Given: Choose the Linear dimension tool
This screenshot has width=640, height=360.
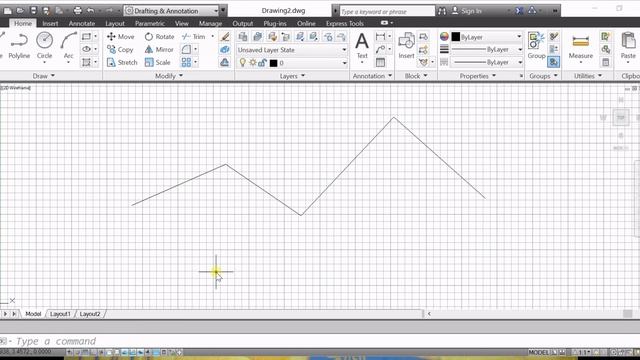Looking at the screenshot, I should click(380, 37).
